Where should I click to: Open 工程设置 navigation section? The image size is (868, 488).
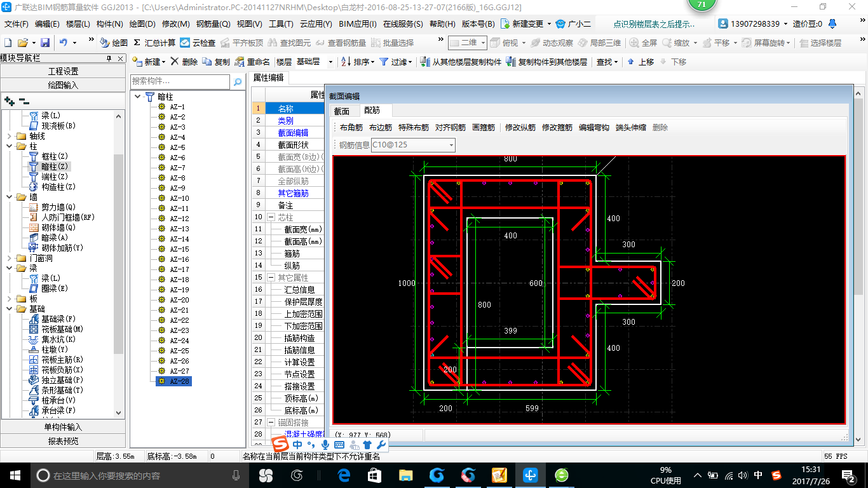pyautogui.click(x=63, y=71)
